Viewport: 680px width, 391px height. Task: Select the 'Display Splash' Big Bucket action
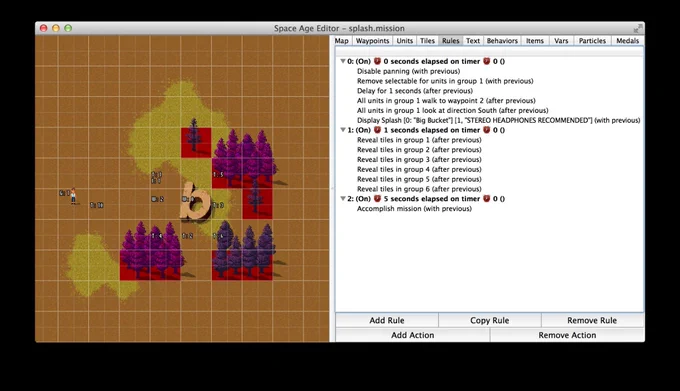(498, 120)
